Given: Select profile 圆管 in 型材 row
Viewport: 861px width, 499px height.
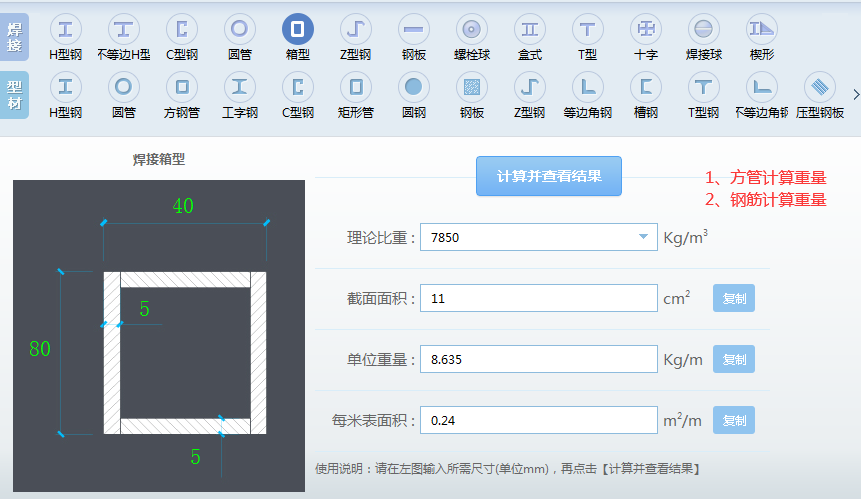Looking at the screenshot, I should point(124,87).
